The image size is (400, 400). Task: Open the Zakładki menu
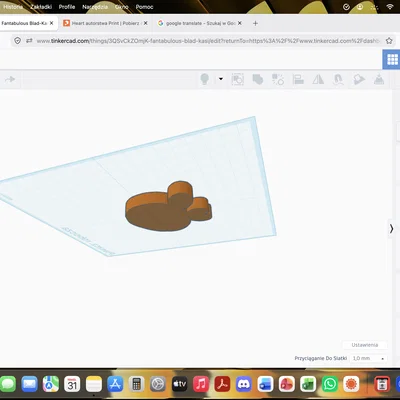[x=41, y=7]
